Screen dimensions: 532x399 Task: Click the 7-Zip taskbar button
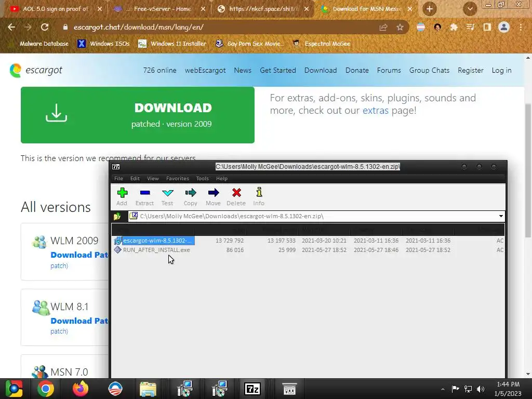253,389
